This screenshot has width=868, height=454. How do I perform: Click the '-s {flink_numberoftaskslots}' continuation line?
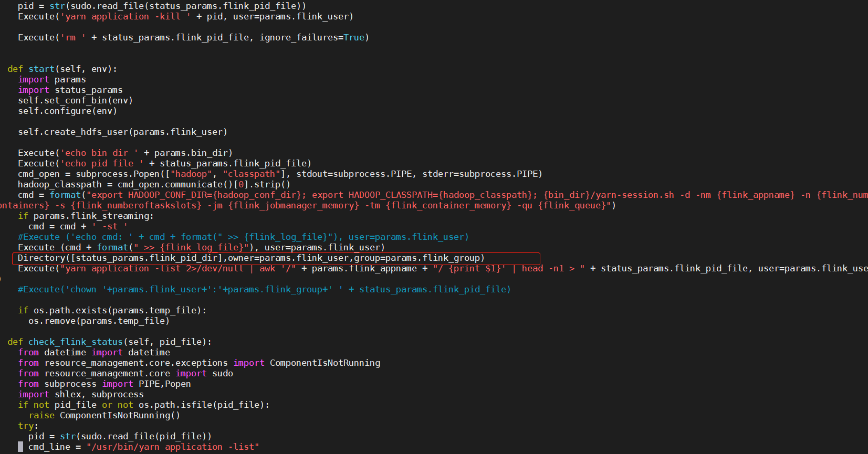point(308,205)
